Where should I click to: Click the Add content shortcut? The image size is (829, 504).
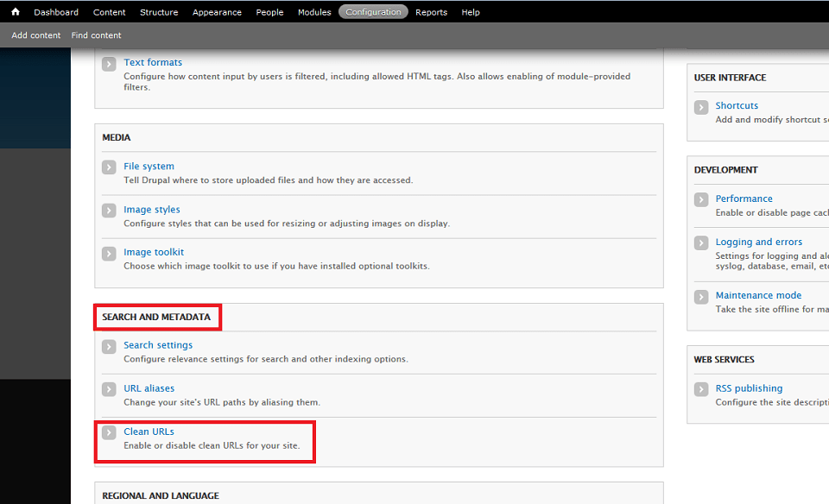click(35, 35)
